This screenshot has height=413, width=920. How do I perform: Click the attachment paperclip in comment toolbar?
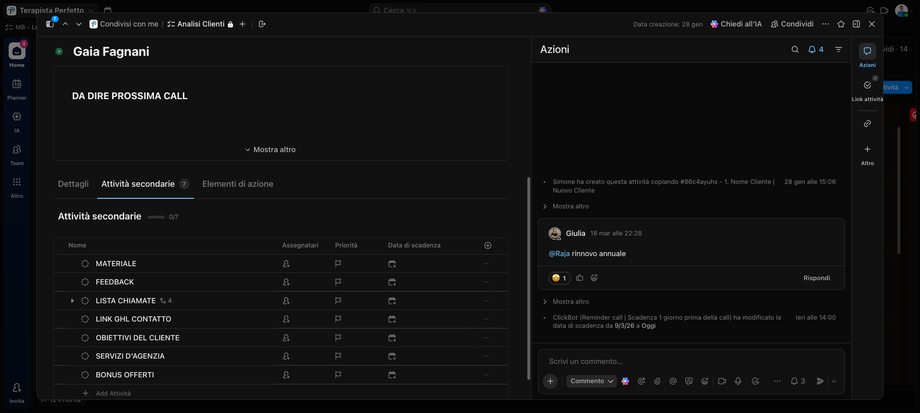point(657,381)
